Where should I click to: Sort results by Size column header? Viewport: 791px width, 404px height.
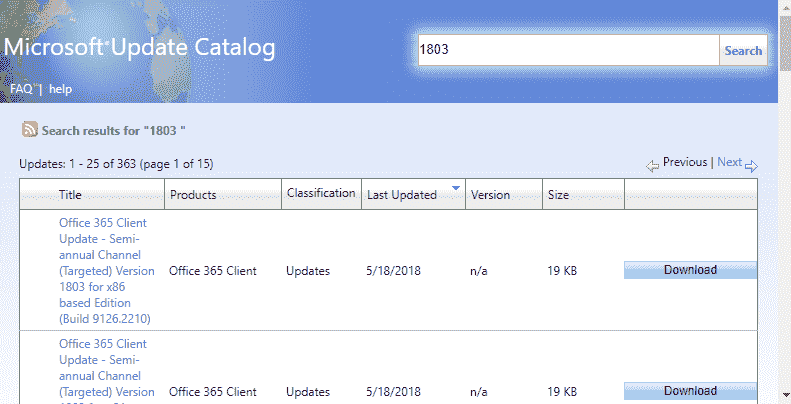click(558, 195)
